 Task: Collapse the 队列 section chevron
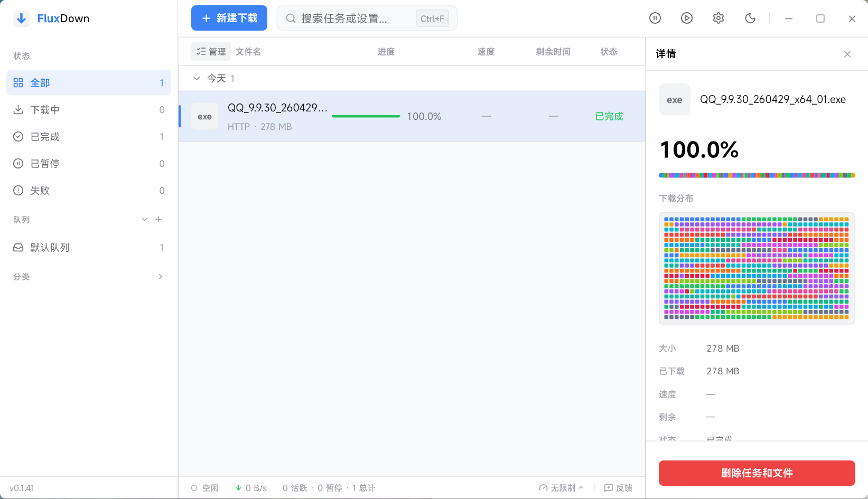145,220
